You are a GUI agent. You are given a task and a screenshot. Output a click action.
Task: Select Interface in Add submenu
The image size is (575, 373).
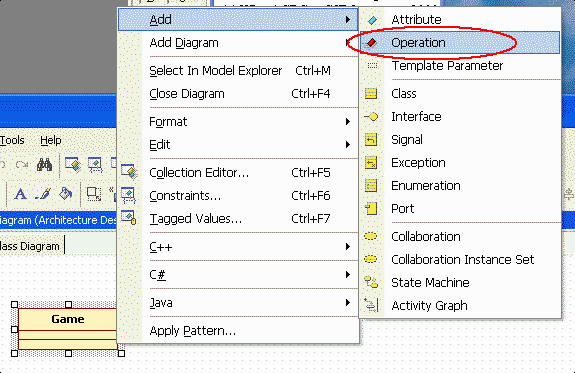point(460,117)
